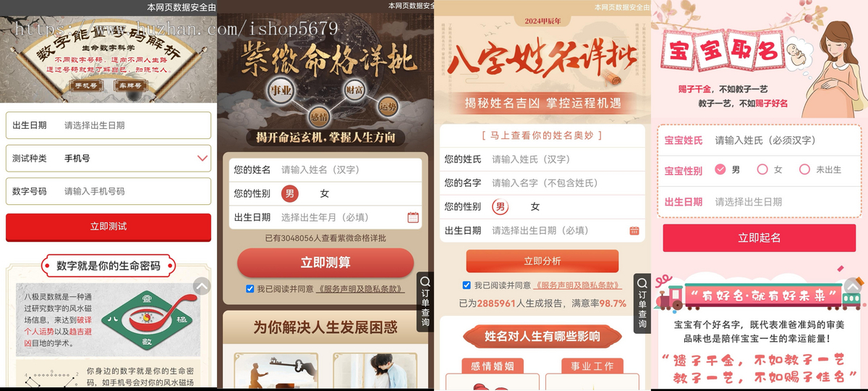This screenshot has height=391, width=868.
Task: Click the calendar icon in 八字 birth date row
Action: [x=634, y=230]
